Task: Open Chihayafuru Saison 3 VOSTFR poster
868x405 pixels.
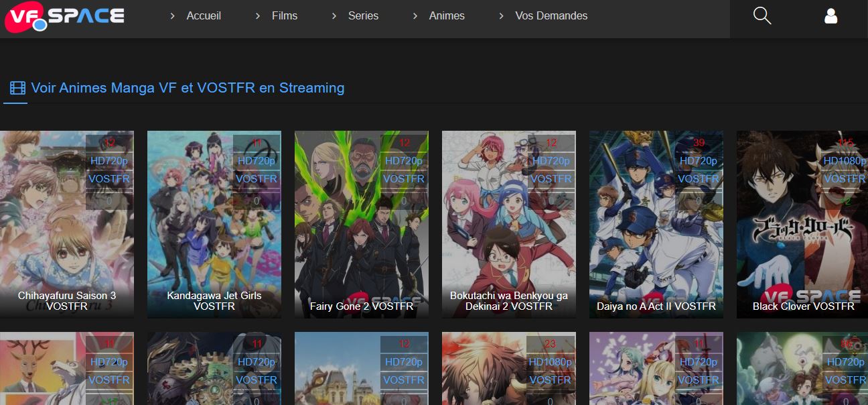Action: (67, 224)
